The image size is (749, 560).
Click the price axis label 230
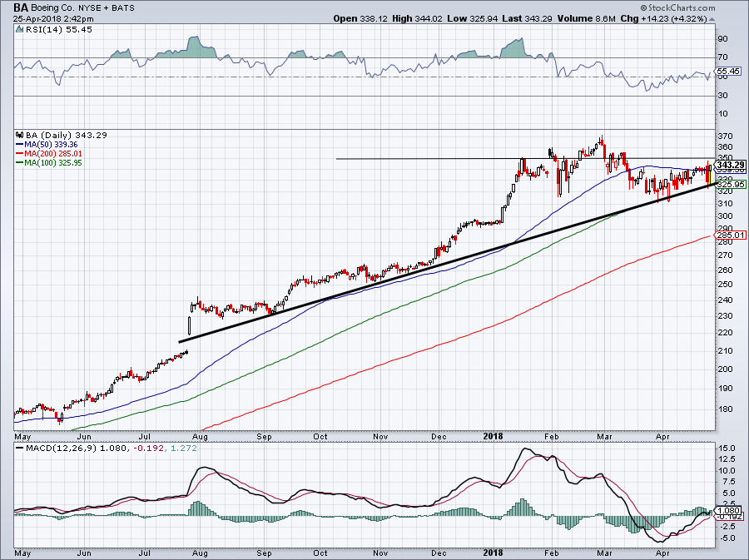725,316
